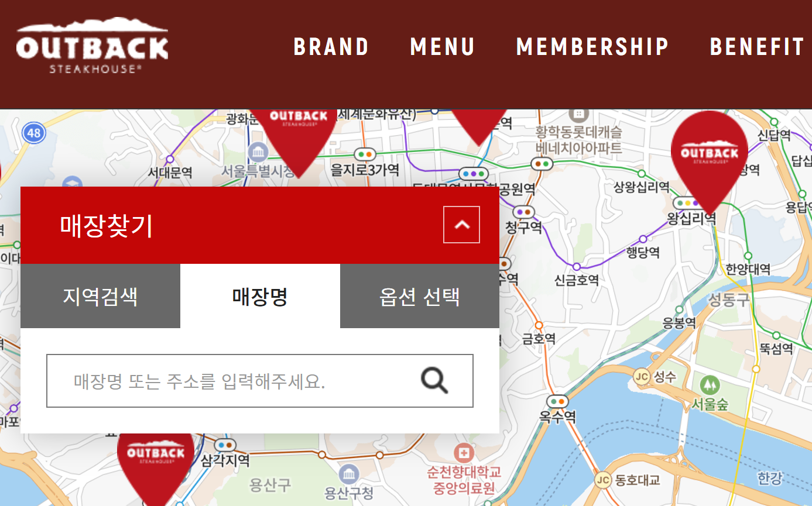Click the 순천향대학교 hospital icon on map
812x506 pixels.
[x=464, y=453]
